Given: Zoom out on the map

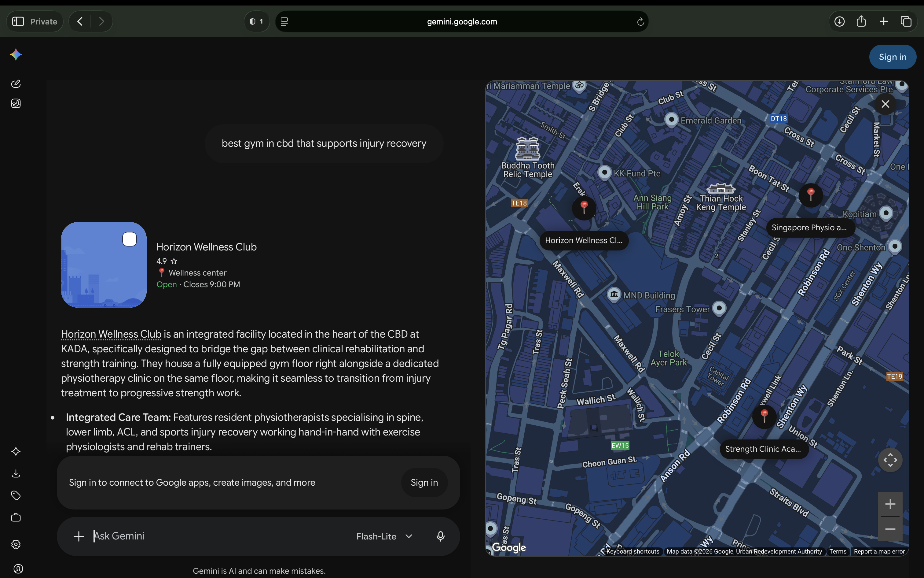Looking at the screenshot, I should (890, 529).
